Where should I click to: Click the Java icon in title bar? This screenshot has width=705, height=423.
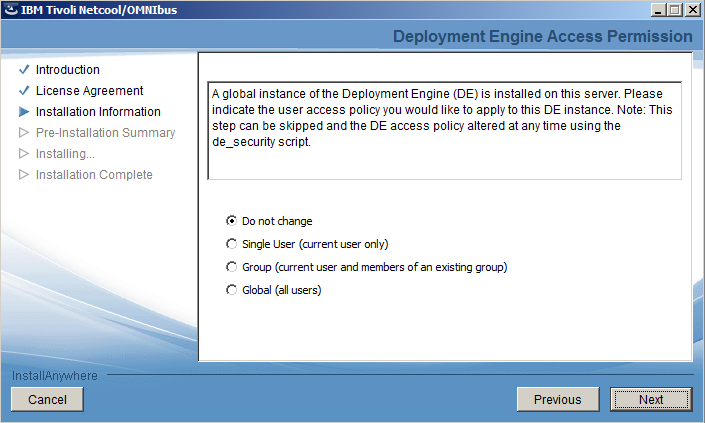[11, 9]
